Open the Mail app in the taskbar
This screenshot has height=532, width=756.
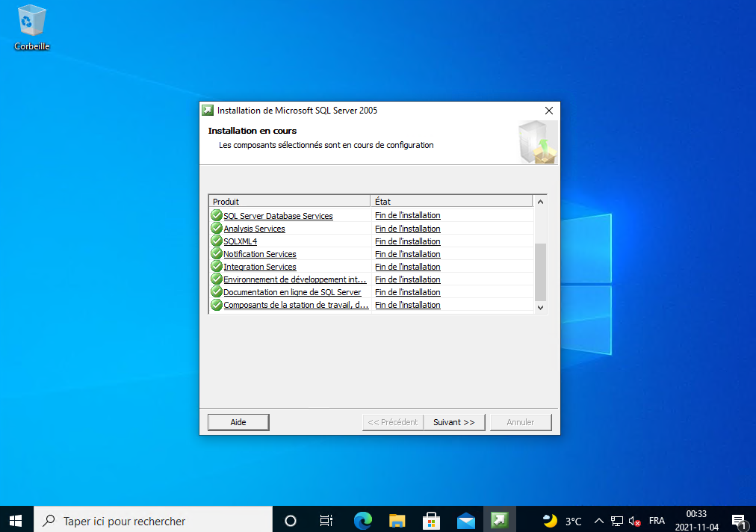coord(465,520)
